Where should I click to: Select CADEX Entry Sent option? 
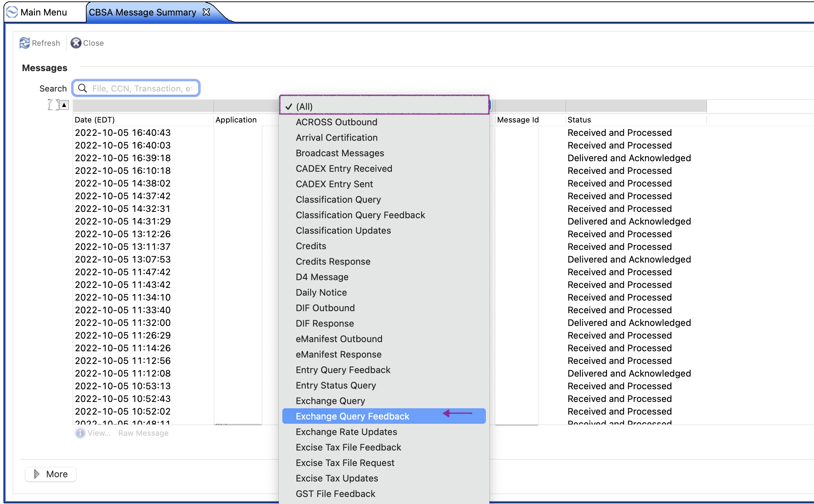pos(384,184)
